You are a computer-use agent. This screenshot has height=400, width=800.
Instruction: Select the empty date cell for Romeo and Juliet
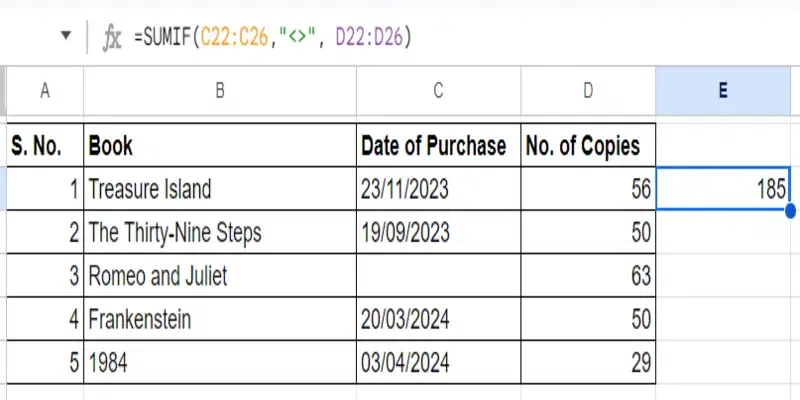[438, 276]
